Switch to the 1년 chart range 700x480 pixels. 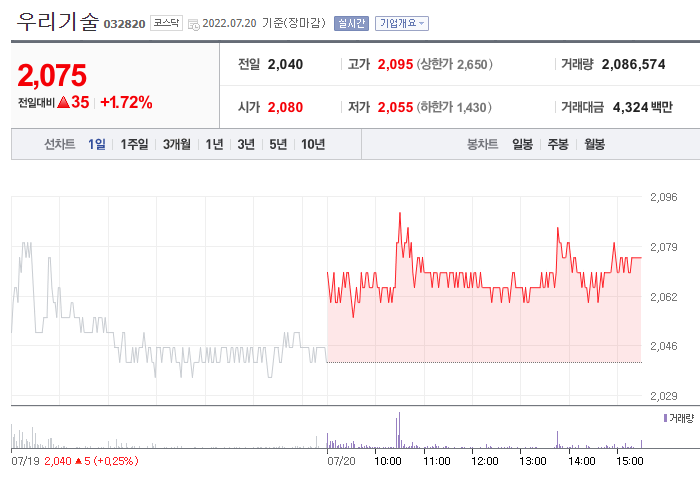(214, 144)
